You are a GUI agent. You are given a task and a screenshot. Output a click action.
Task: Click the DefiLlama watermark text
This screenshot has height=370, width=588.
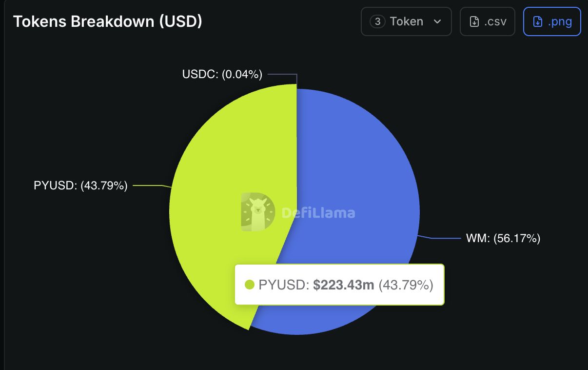pyautogui.click(x=318, y=213)
